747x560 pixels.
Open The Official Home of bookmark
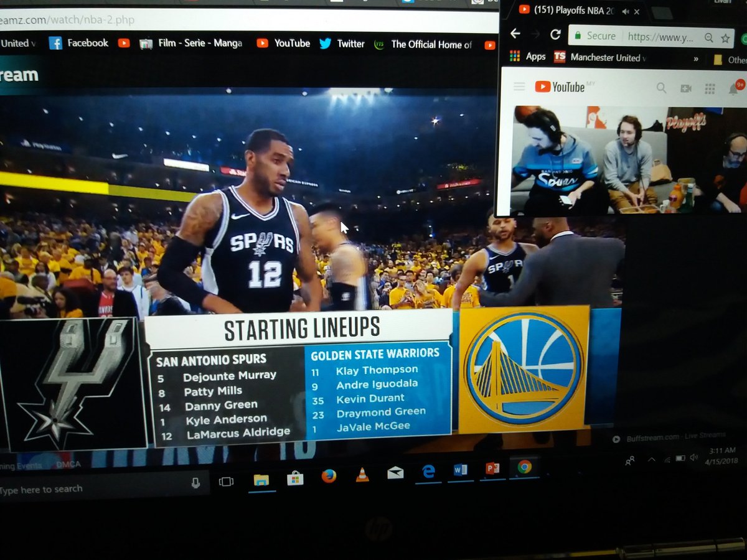423,44
